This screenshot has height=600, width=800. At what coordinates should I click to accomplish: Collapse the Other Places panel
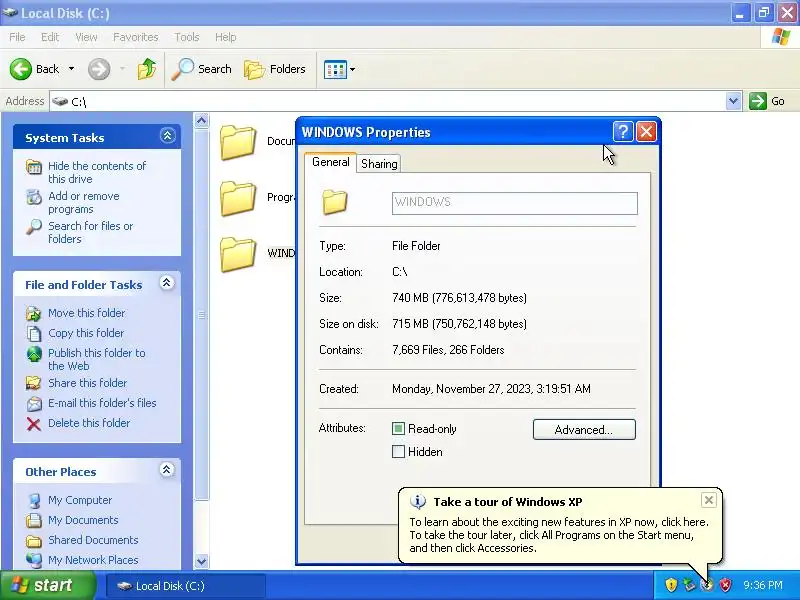click(166, 469)
